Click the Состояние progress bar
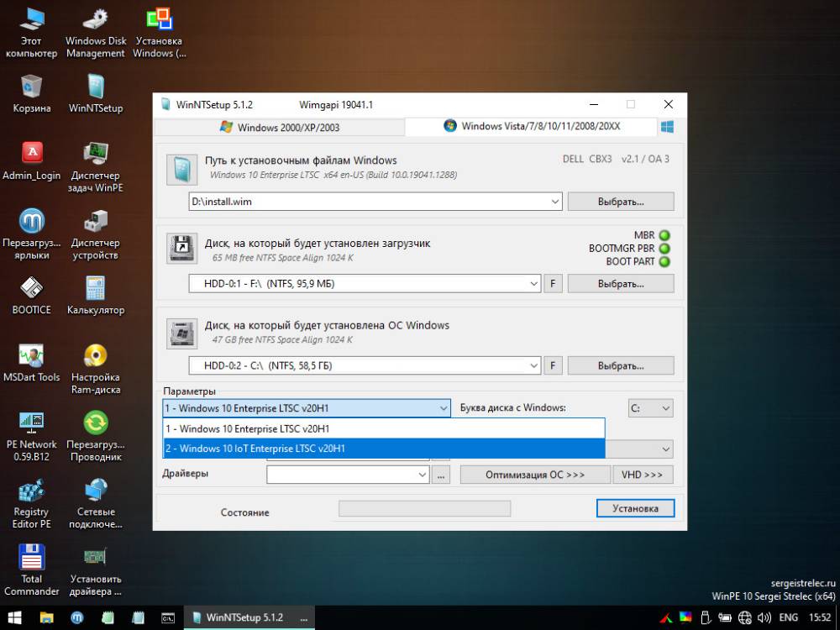840x630 pixels. (425, 508)
